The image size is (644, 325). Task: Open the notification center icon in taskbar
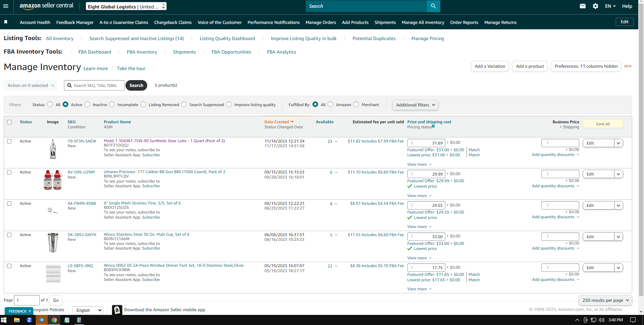(x=633, y=320)
